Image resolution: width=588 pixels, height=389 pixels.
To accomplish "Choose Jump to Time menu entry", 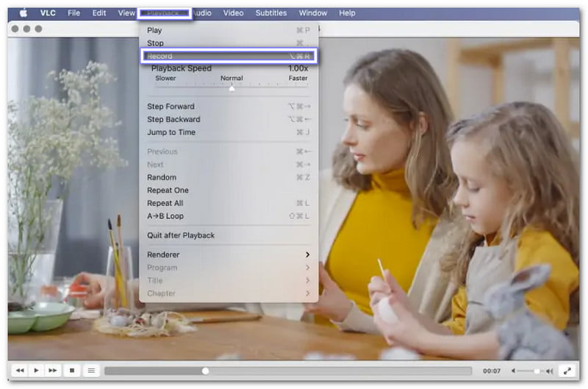I will pos(171,132).
